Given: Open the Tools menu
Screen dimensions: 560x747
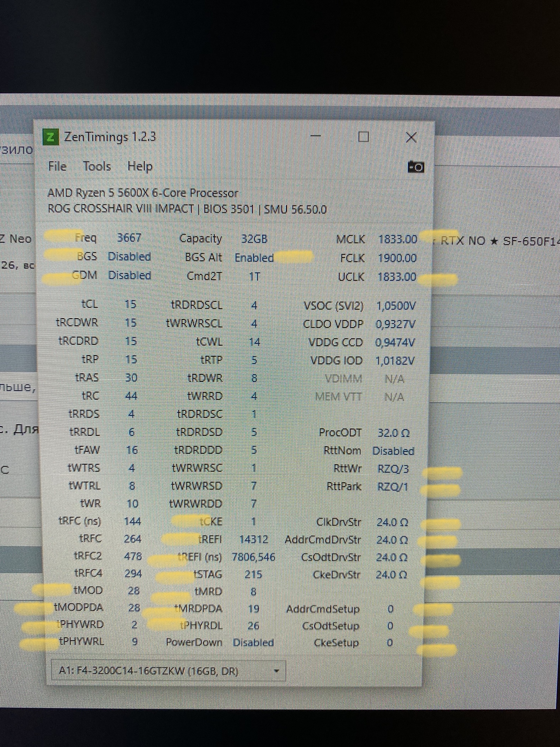Looking at the screenshot, I should pyautogui.click(x=97, y=166).
